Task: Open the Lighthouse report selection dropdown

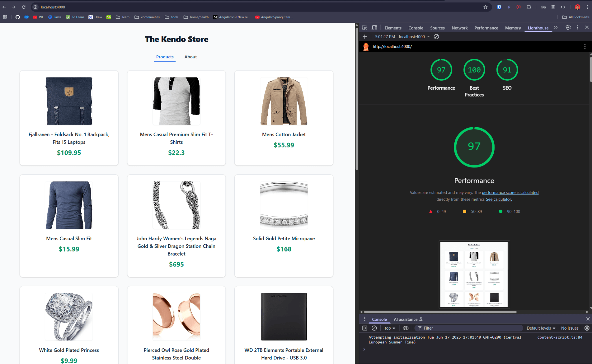Action: pyautogui.click(x=402, y=37)
